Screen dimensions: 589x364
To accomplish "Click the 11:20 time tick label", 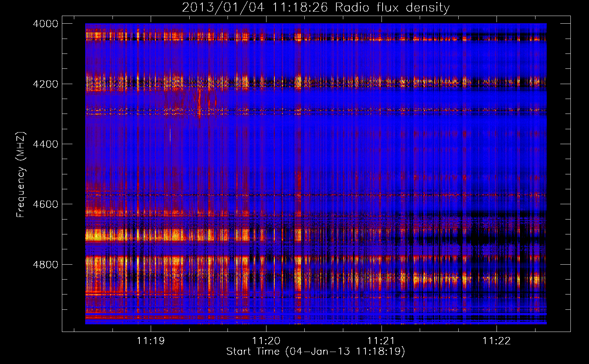I will click(266, 341).
